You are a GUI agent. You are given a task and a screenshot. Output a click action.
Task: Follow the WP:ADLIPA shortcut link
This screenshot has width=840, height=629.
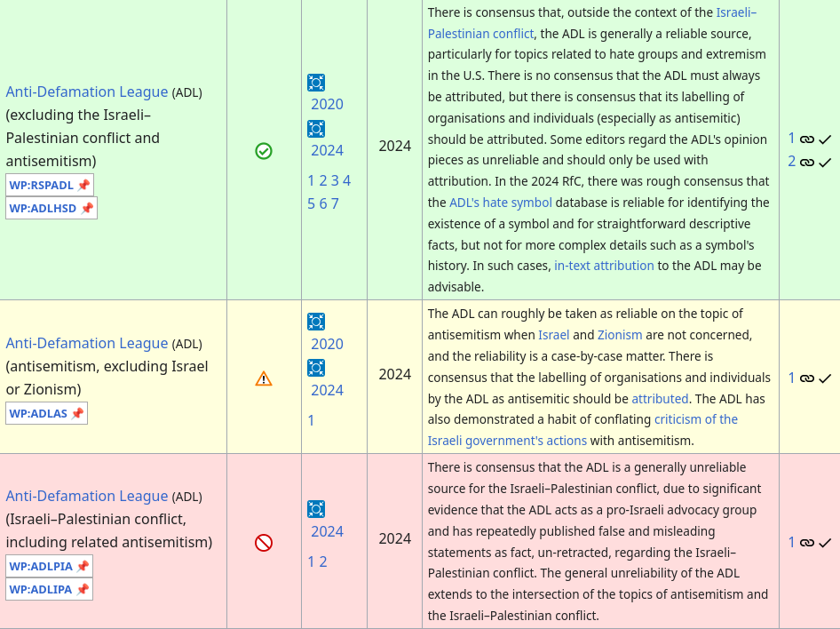[x=41, y=589]
